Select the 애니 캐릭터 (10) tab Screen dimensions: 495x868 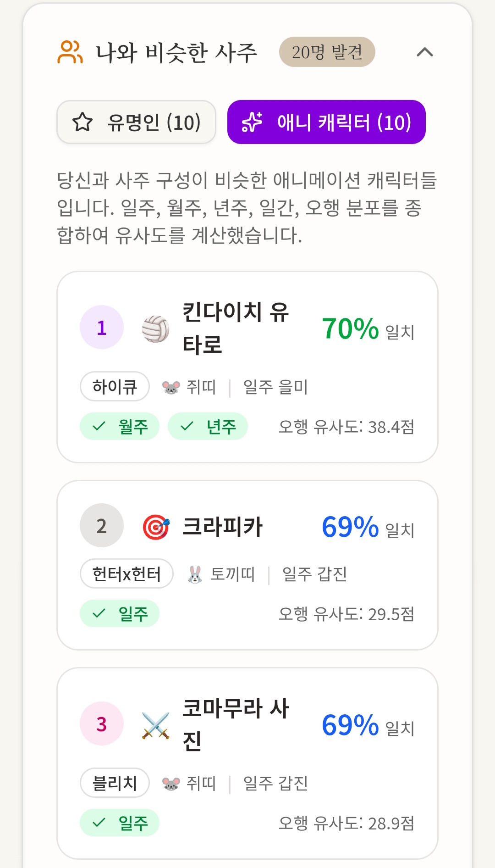tap(326, 122)
